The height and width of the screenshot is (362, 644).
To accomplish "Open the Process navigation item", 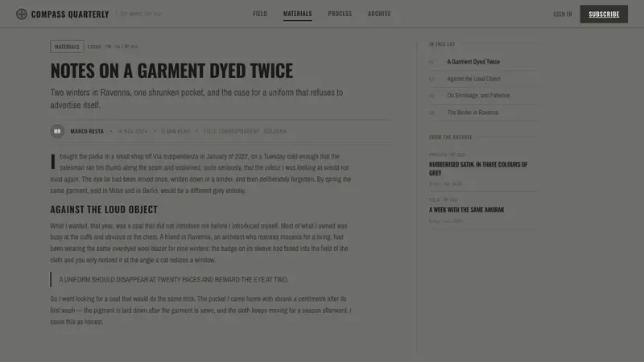I will [340, 14].
